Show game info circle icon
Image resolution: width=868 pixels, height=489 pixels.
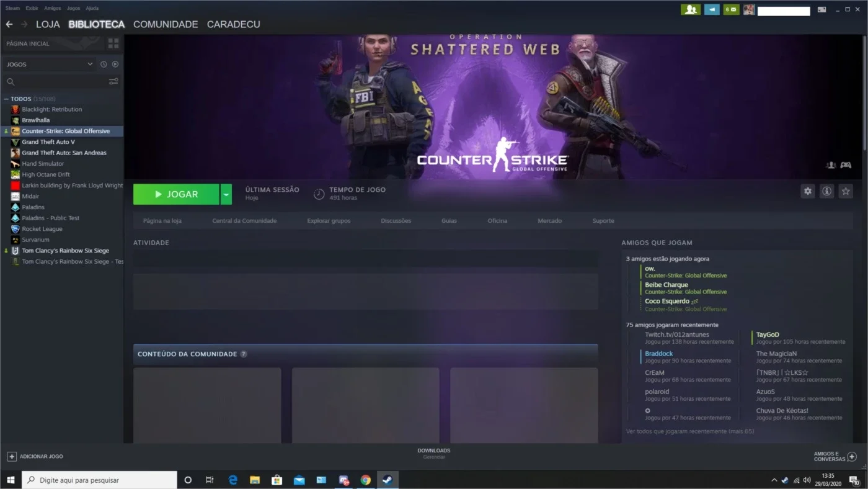pos(826,191)
